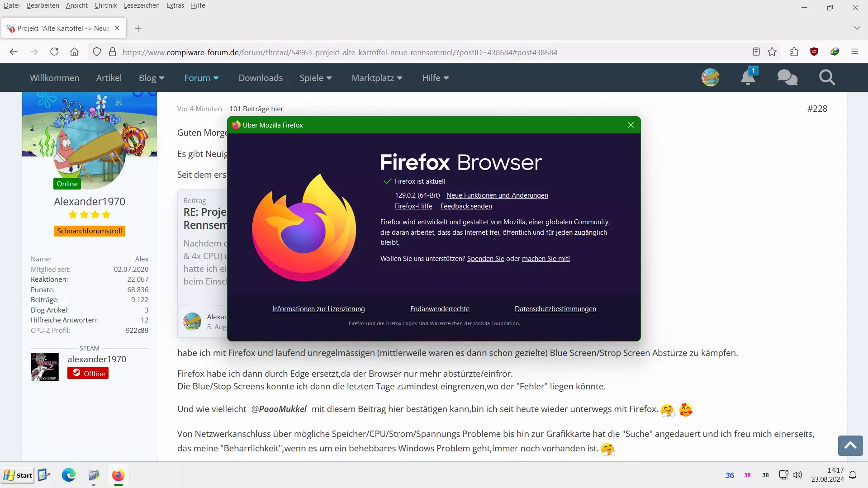Viewport: 868px width, 488px height.
Task: Open the Artikel section
Action: 109,78
